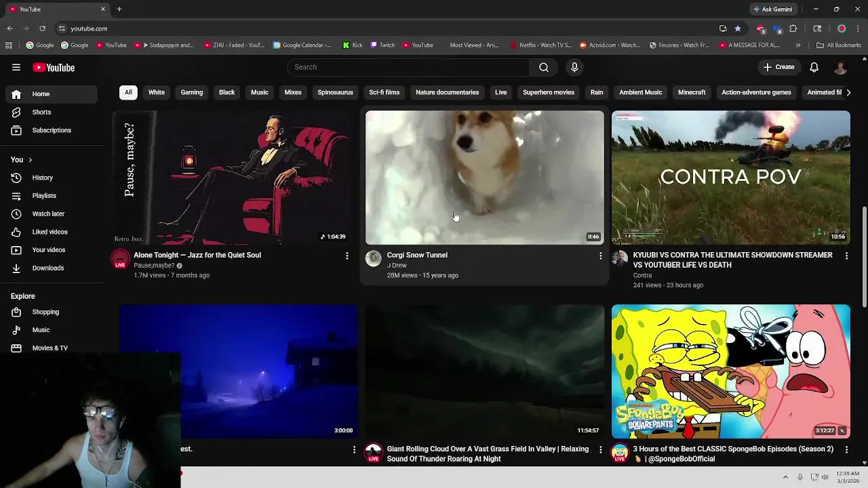Expand the You section chevron
This screenshot has height=488, width=868.
point(30,160)
